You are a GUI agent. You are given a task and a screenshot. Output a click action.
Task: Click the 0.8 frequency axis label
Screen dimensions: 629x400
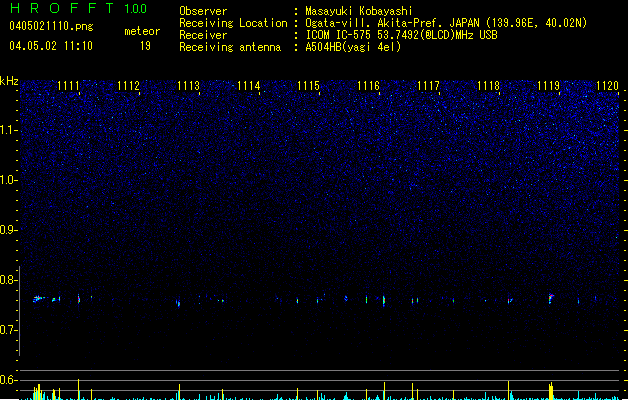point(9,280)
